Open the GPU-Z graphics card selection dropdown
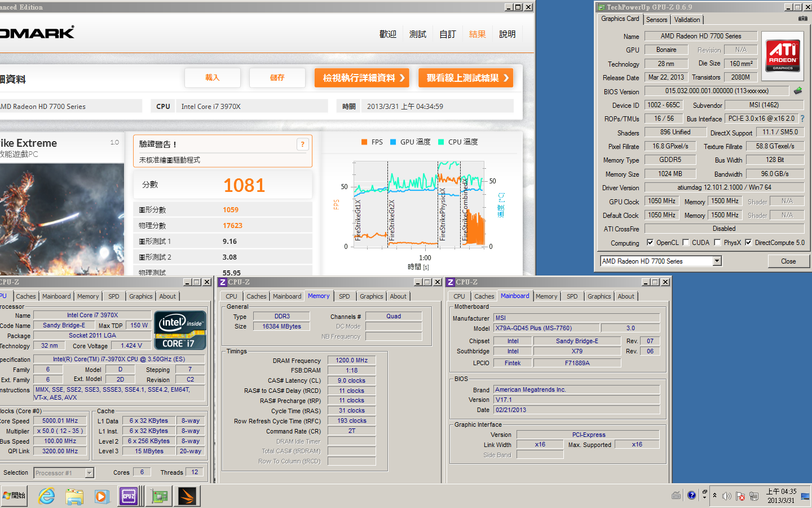The width and height of the screenshot is (812, 508). coord(717,261)
